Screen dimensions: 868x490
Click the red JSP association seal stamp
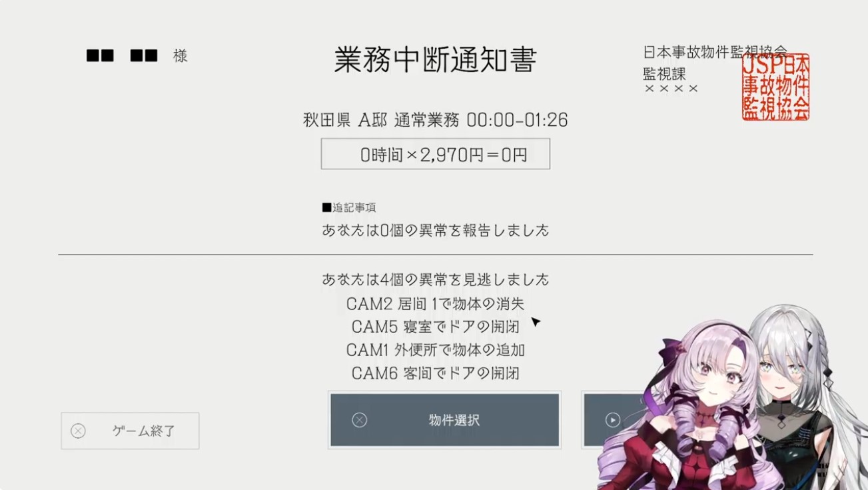(x=776, y=87)
